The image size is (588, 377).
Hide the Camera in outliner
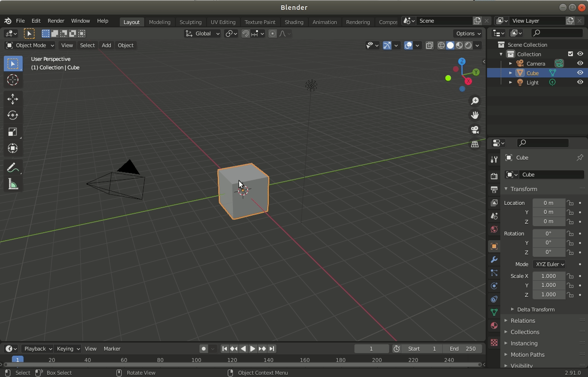(x=580, y=63)
